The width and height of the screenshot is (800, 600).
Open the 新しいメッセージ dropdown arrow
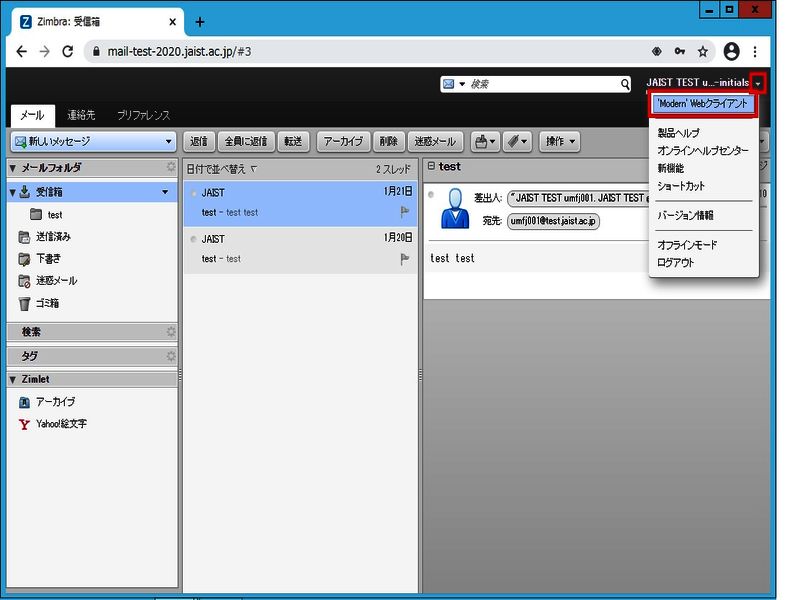pyautogui.click(x=168, y=142)
